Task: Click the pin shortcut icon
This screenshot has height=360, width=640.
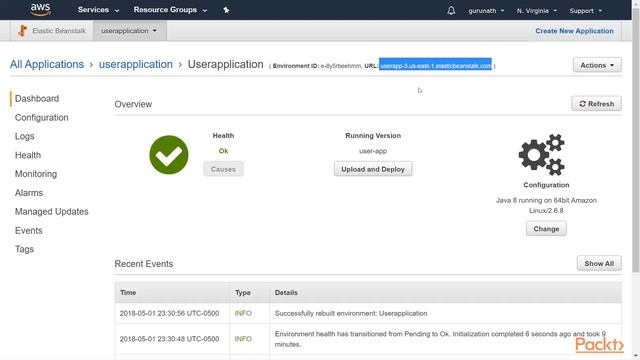Action: coord(226,10)
